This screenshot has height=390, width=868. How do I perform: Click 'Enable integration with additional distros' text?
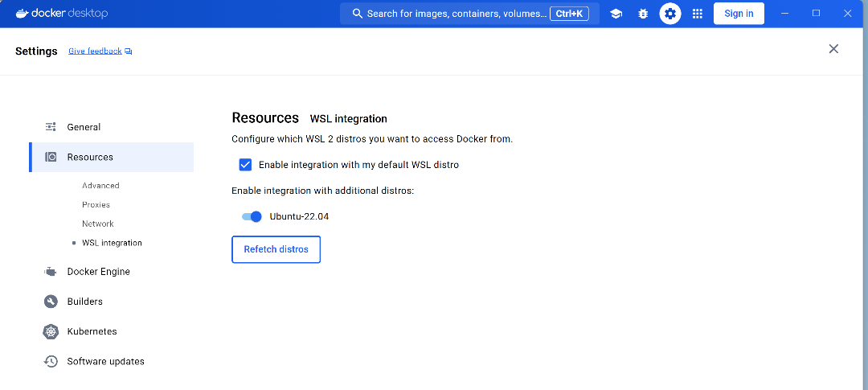pos(323,191)
